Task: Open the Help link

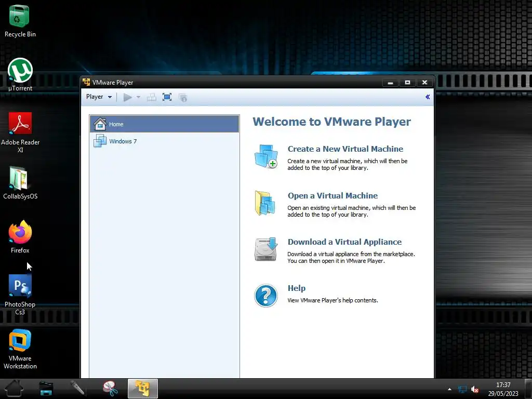Action: (297, 288)
